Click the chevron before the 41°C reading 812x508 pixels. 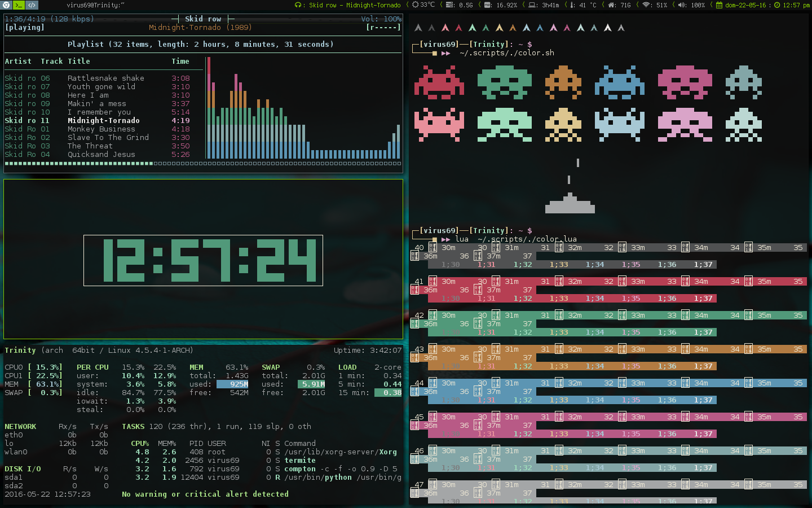566,5
